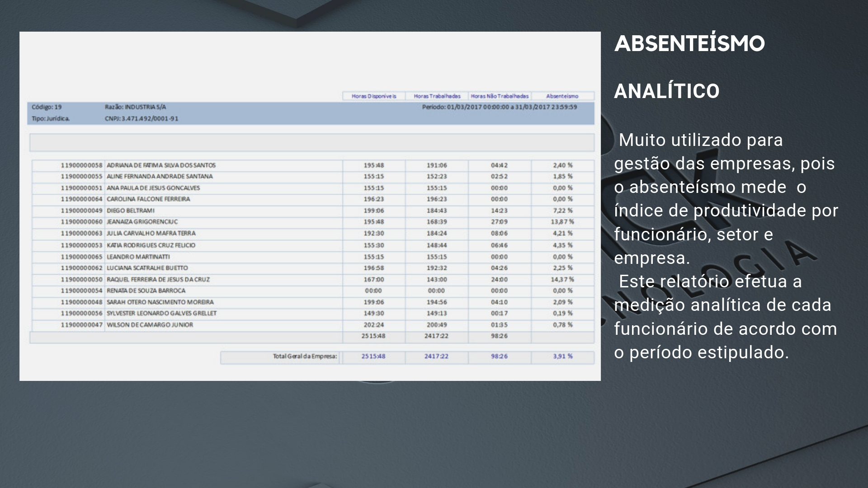Select the Horas Trabalhadas column header
This screenshot has height=488, width=868.
click(437, 96)
